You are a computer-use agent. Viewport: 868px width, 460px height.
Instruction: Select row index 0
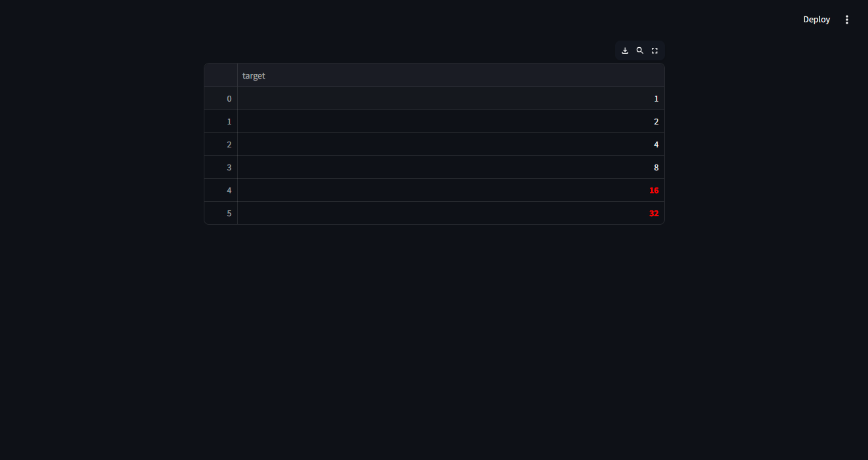coord(221,98)
